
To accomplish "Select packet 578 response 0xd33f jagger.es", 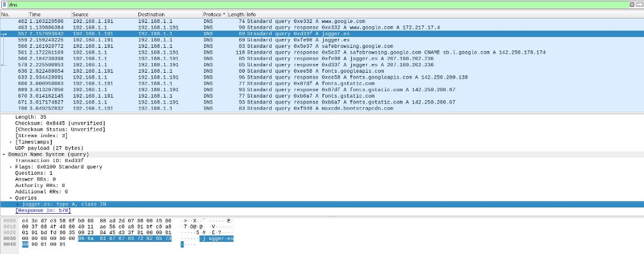I will click(322, 64).
